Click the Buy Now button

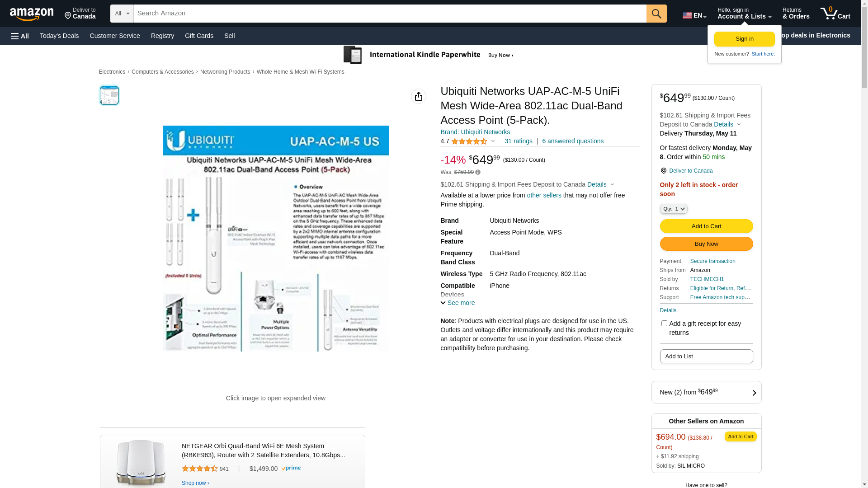[x=706, y=244]
